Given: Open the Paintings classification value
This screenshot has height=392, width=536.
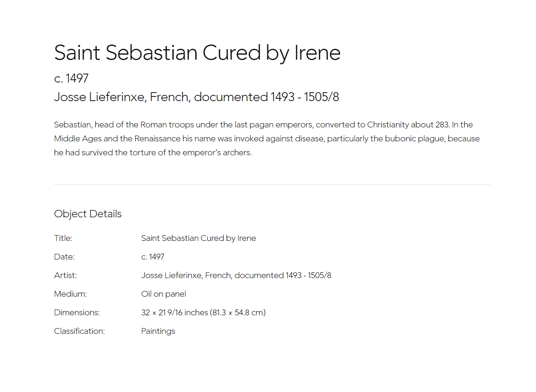Looking at the screenshot, I should 158,331.
